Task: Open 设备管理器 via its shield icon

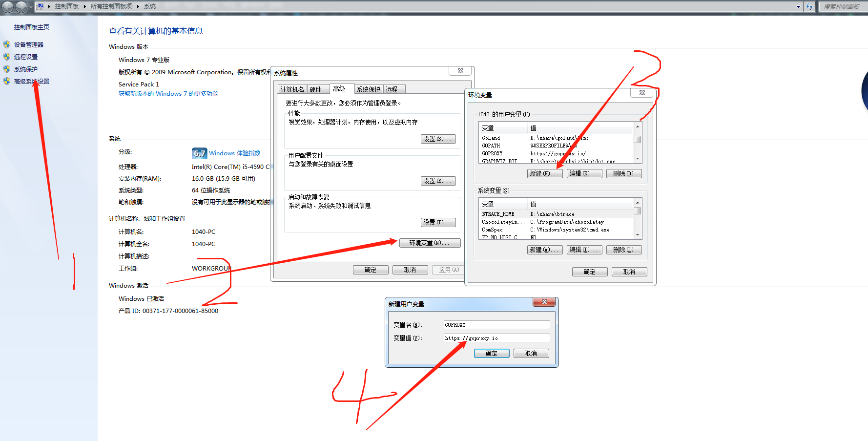Action: (7, 44)
